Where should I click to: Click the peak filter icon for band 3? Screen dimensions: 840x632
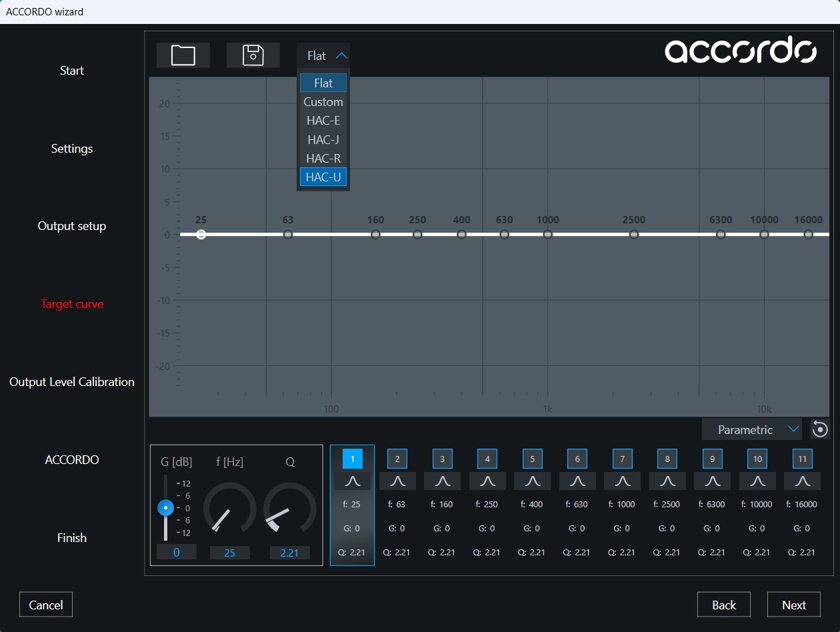pyautogui.click(x=443, y=481)
